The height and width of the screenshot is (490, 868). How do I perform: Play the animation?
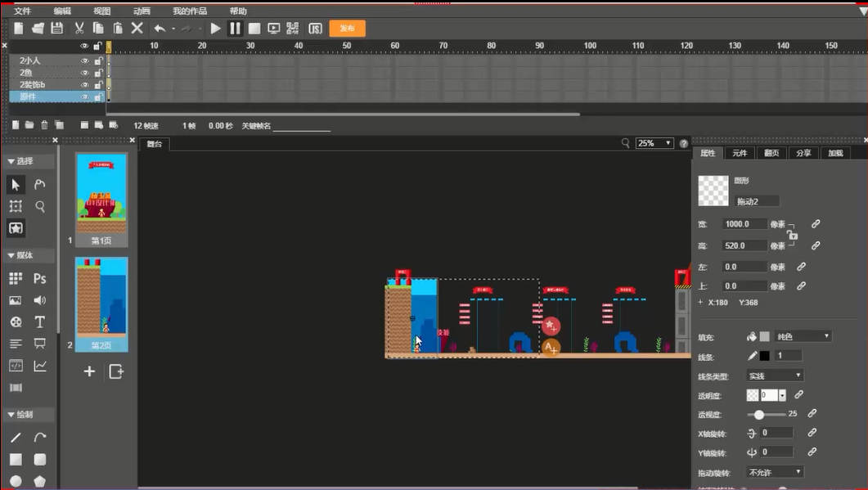point(216,29)
